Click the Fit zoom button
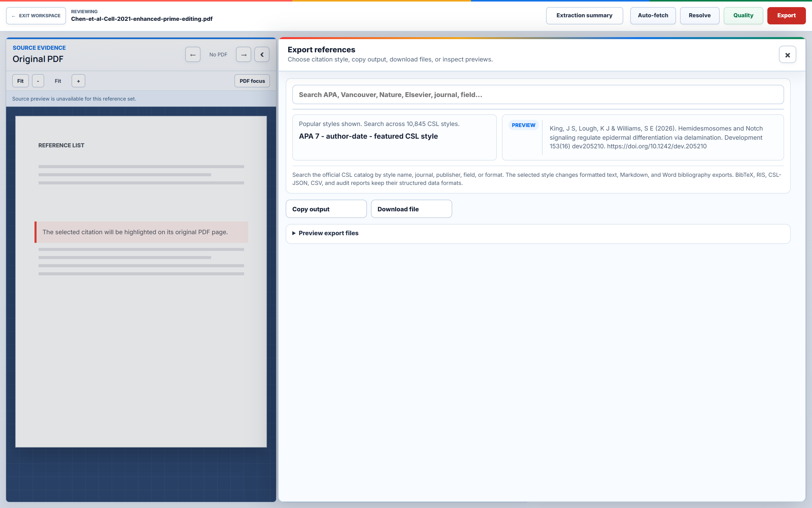This screenshot has height=508, width=812. point(21,81)
